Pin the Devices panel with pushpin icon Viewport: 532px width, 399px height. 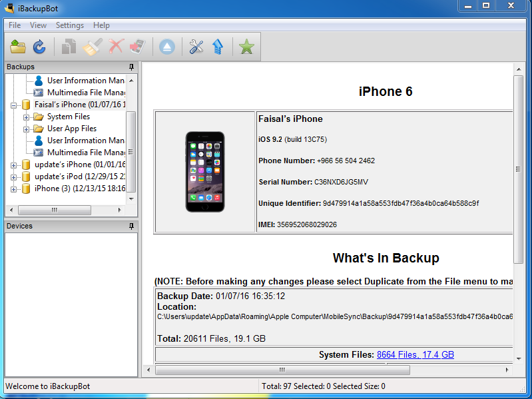(131, 226)
